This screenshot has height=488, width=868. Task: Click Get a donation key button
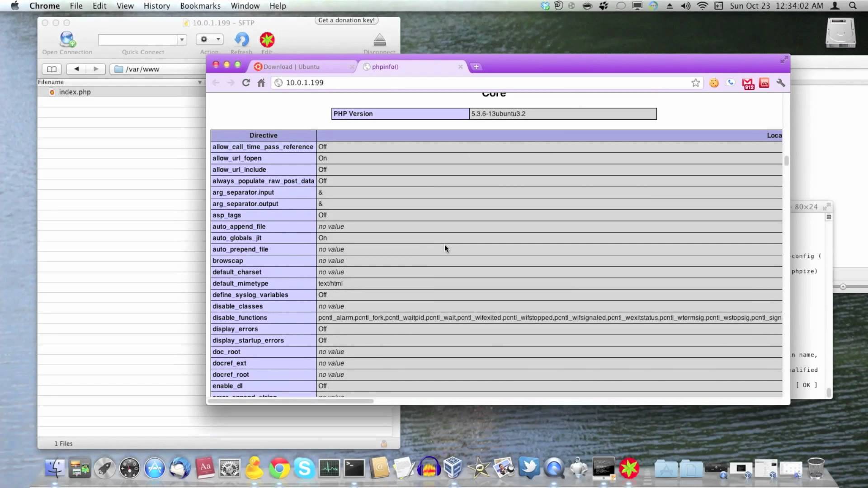(346, 20)
